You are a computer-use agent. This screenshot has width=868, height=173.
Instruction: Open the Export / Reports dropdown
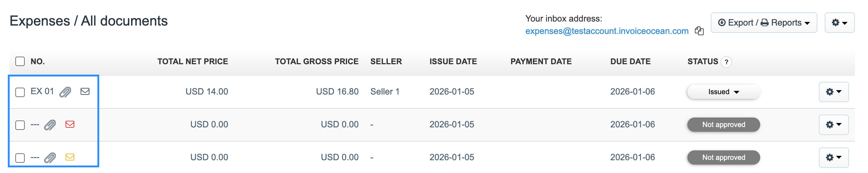click(x=764, y=23)
